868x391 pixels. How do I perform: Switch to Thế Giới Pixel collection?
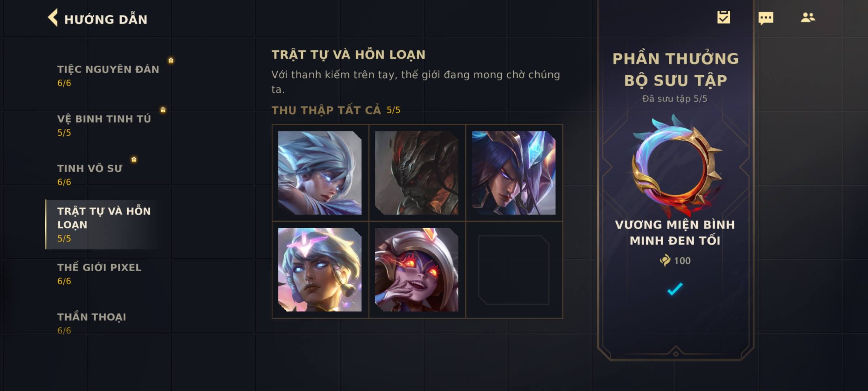(x=99, y=274)
